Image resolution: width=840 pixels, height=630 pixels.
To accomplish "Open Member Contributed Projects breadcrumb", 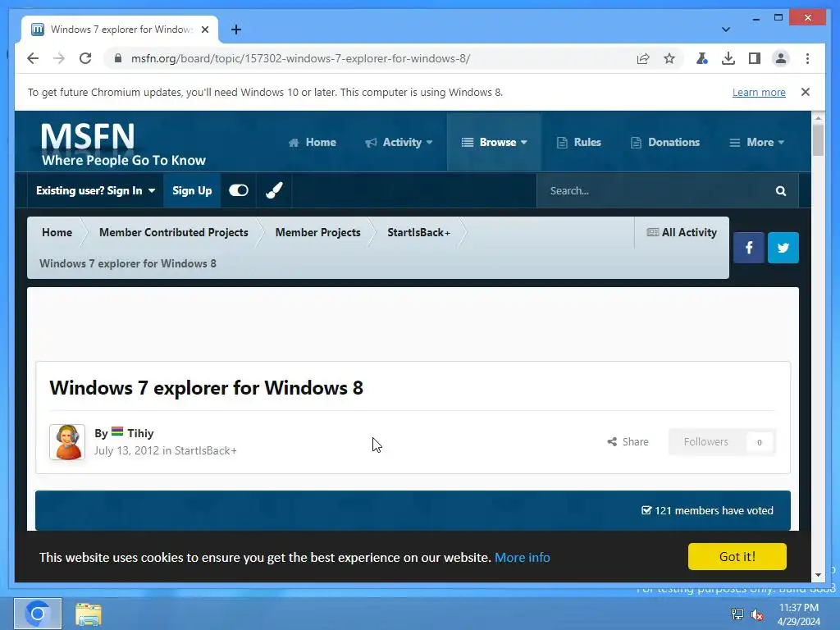I will coord(174,232).
